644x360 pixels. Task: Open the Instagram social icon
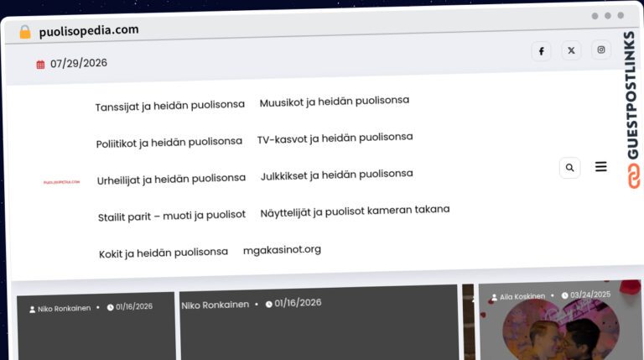click(x=601, y=50)
